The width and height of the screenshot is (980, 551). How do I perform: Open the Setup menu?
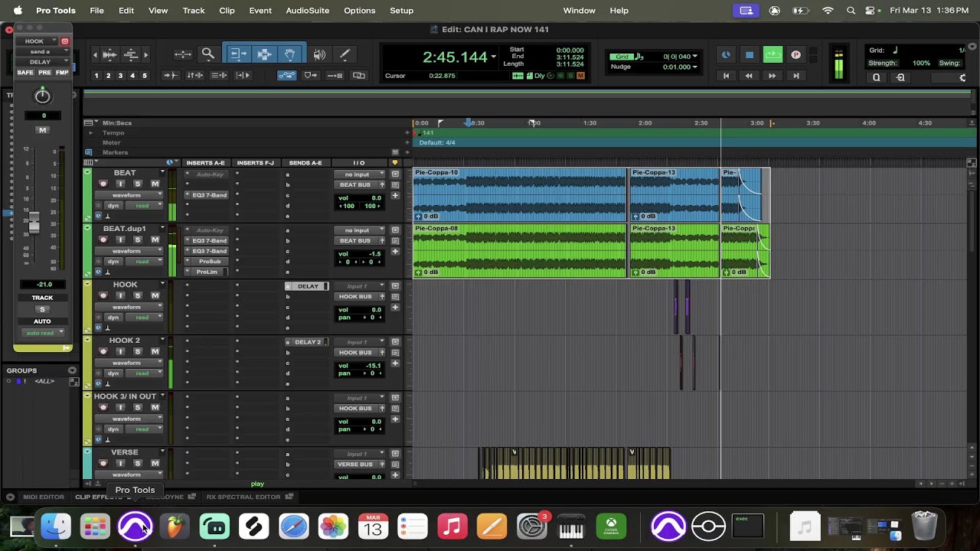point(401,10)
